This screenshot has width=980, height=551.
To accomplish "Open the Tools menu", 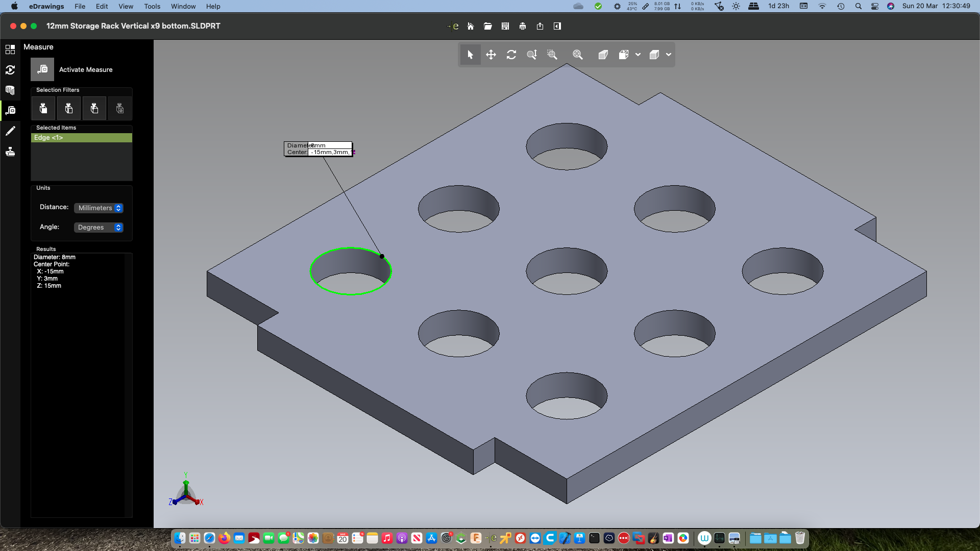I will 152,6.
